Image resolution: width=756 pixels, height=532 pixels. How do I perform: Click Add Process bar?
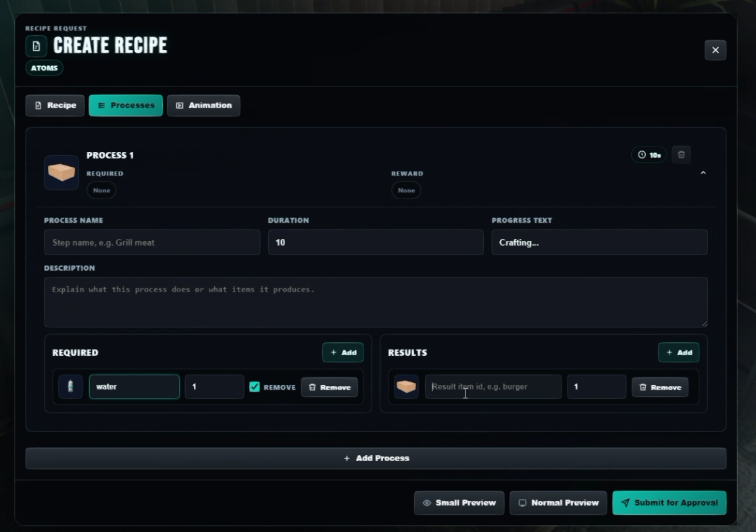click(376, 458)
